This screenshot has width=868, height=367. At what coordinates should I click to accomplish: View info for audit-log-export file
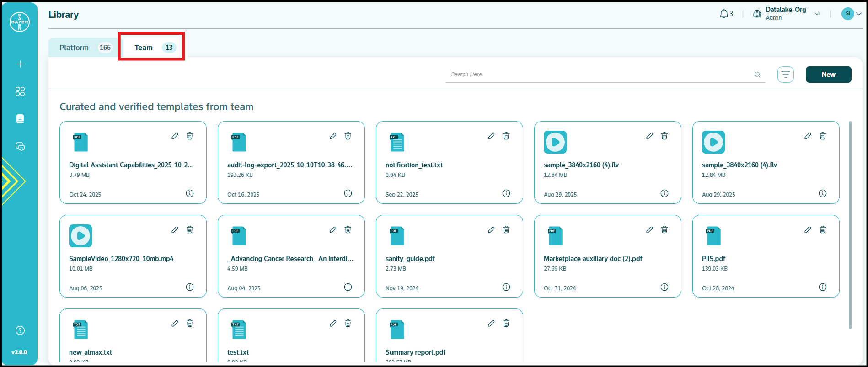point(348,193)
